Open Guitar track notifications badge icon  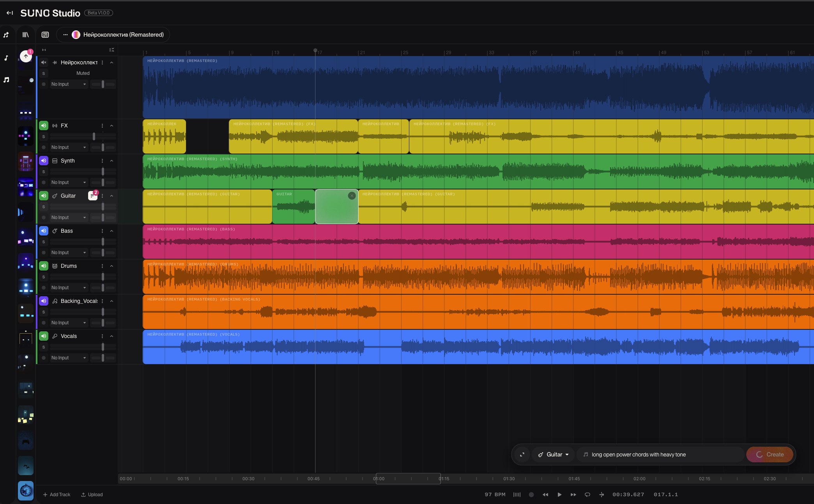point(93,196)
